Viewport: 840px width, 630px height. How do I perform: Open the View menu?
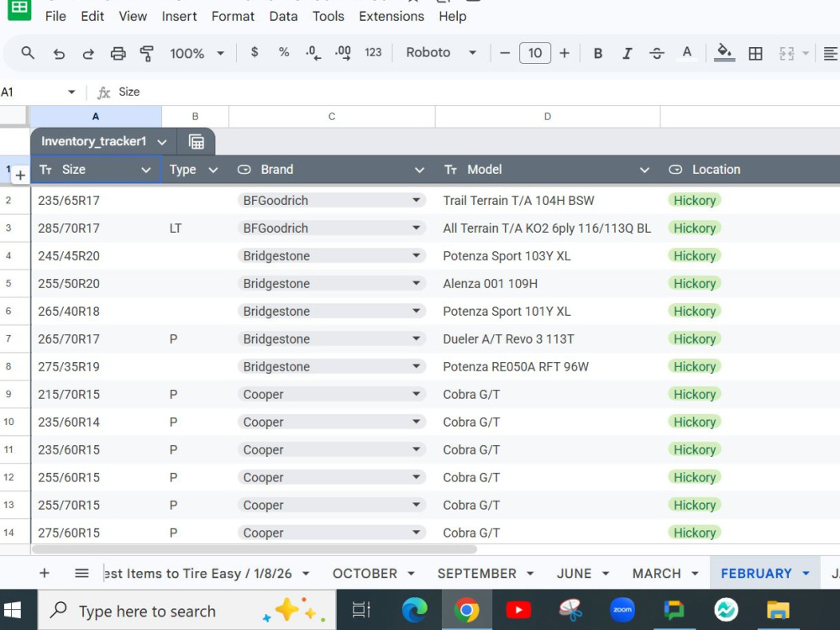pyautogui.click(x=133, y=17)
